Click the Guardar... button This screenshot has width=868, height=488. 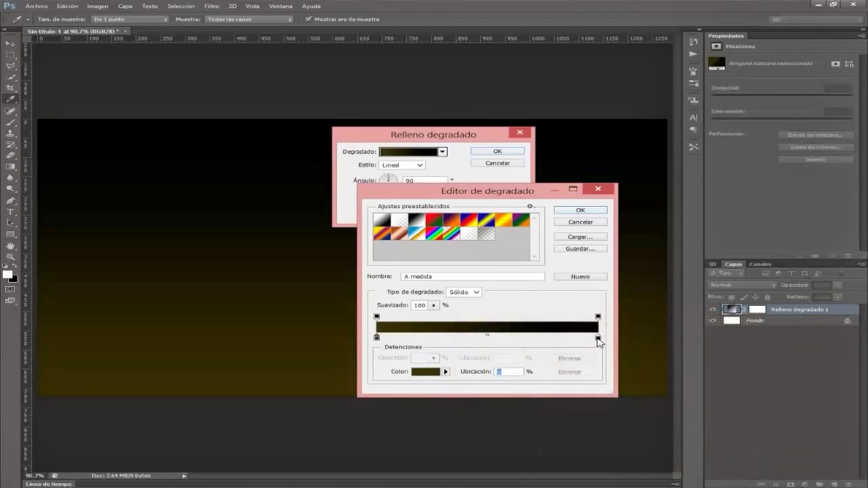(580, 249)
